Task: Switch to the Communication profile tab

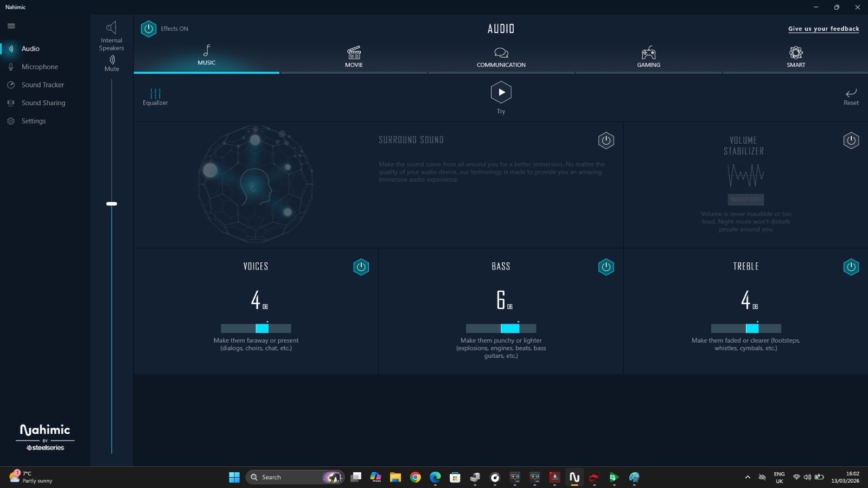Action: point(501,56)
